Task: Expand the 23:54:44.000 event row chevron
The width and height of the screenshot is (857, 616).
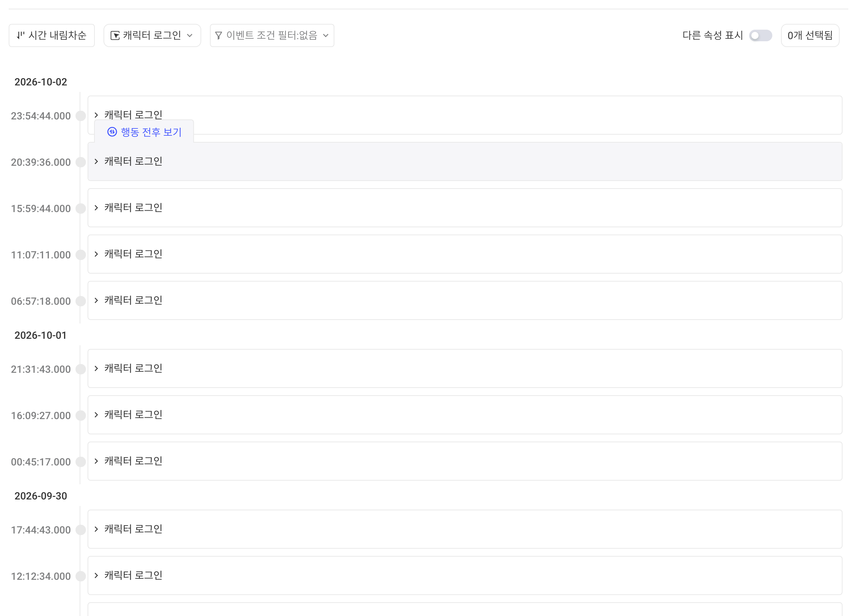Action: [x=96, y=115]
